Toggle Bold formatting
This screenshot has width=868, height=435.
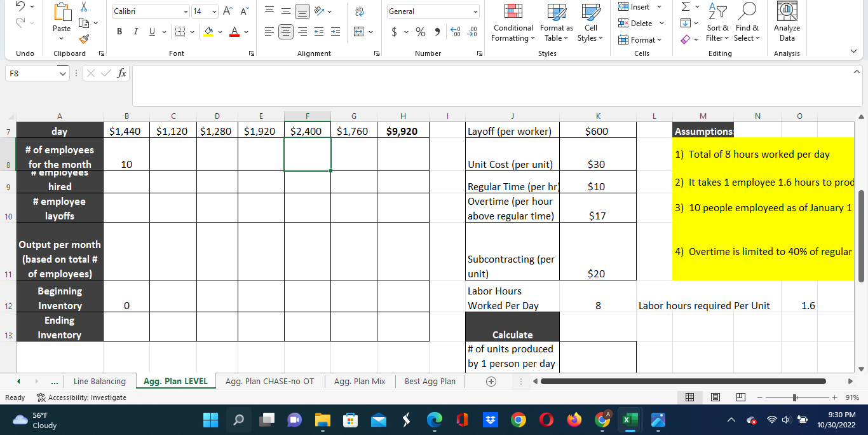click(119, 32)
